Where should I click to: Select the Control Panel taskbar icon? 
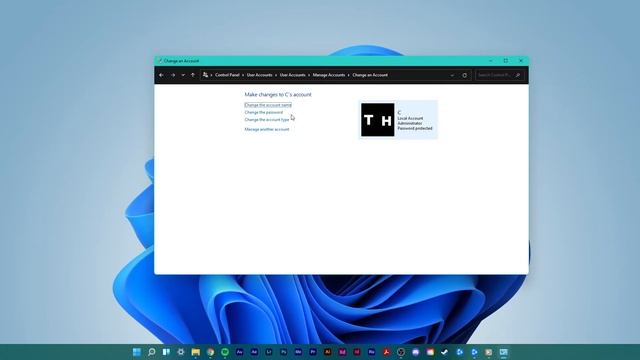[504, 352]
